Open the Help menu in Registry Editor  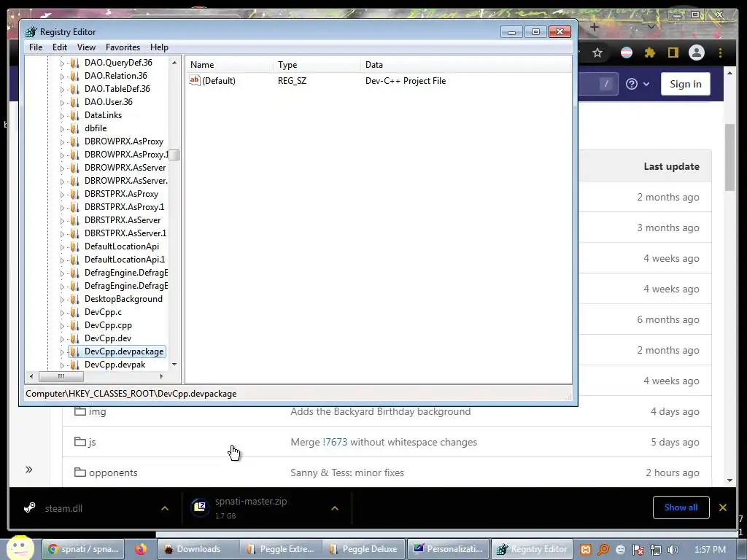pyautogui.click(x=159, y=47)
